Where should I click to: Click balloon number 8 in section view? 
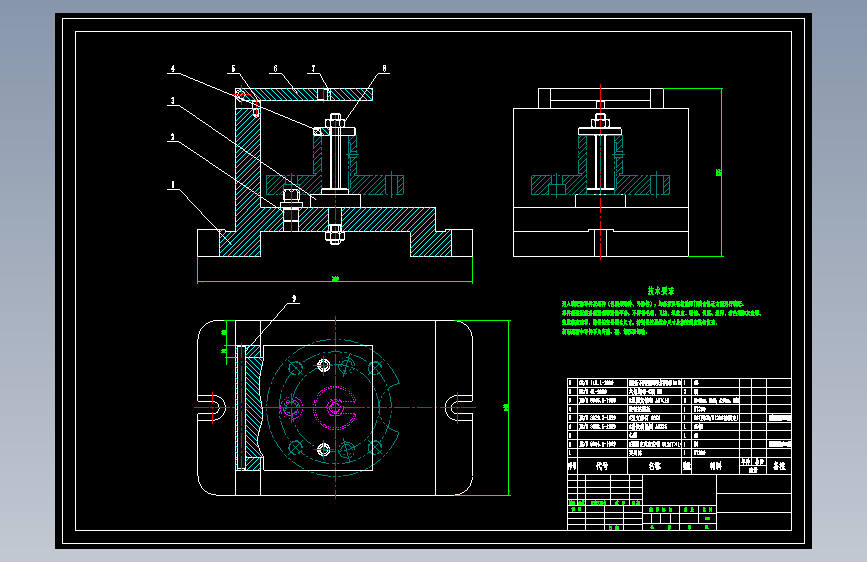[x=384, y=69]
